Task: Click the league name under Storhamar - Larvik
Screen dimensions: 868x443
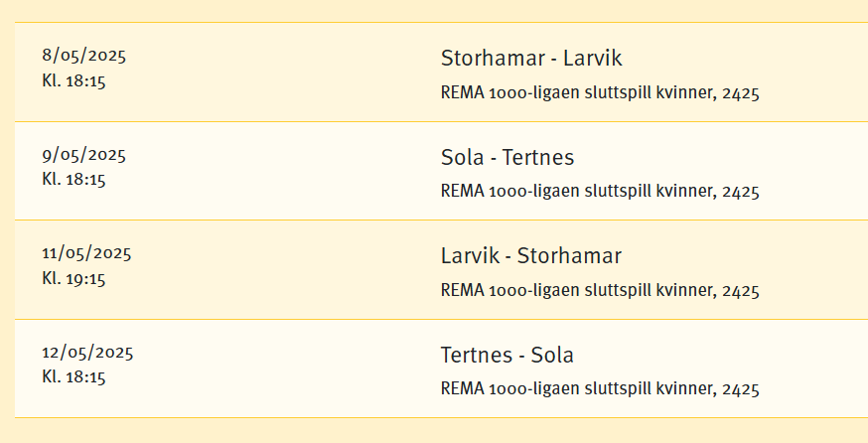Action: [599, 93]
